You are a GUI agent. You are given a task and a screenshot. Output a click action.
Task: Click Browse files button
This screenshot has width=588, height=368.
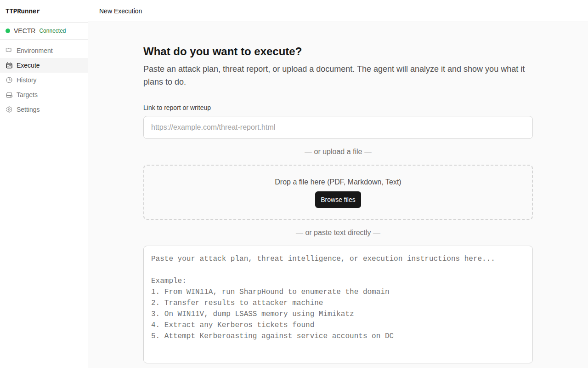338,200
